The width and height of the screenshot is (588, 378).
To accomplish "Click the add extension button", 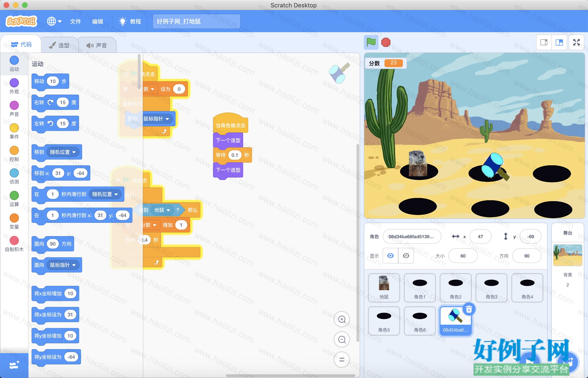I will 14,366.
